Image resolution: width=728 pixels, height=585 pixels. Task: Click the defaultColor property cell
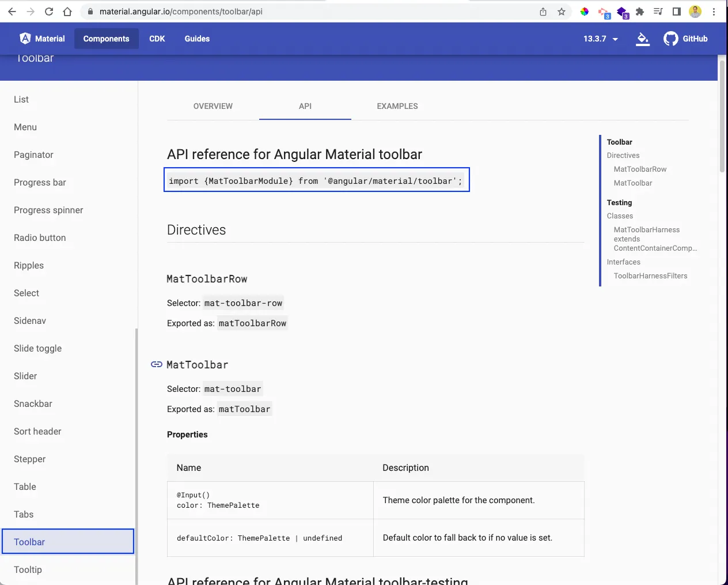(x=270, y=538)
